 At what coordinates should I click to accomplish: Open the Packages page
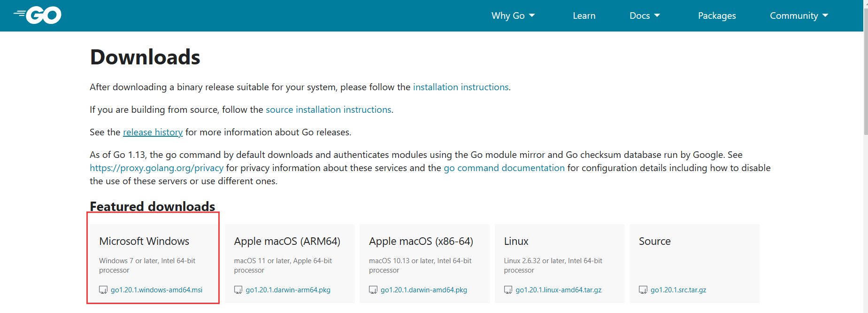(x=717, y=16)
